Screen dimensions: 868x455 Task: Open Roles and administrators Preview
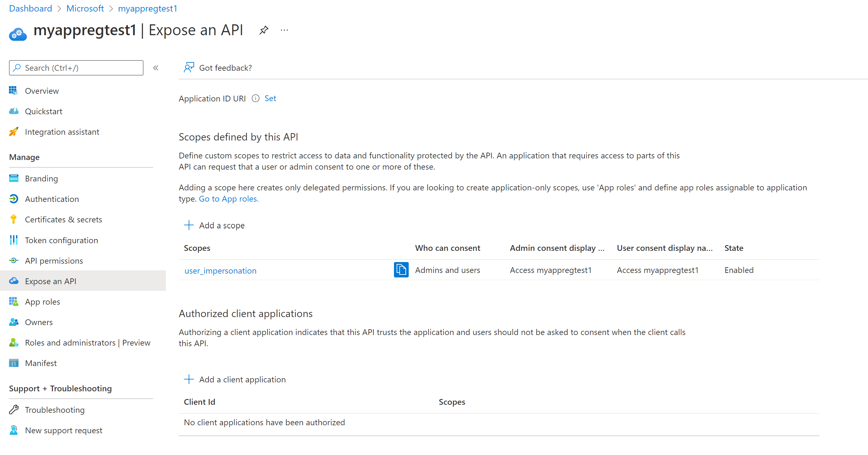pos(88,343)
